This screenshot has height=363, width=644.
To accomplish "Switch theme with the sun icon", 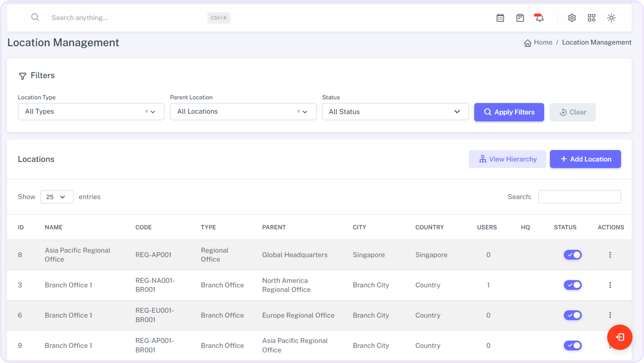I will point(611,18).
